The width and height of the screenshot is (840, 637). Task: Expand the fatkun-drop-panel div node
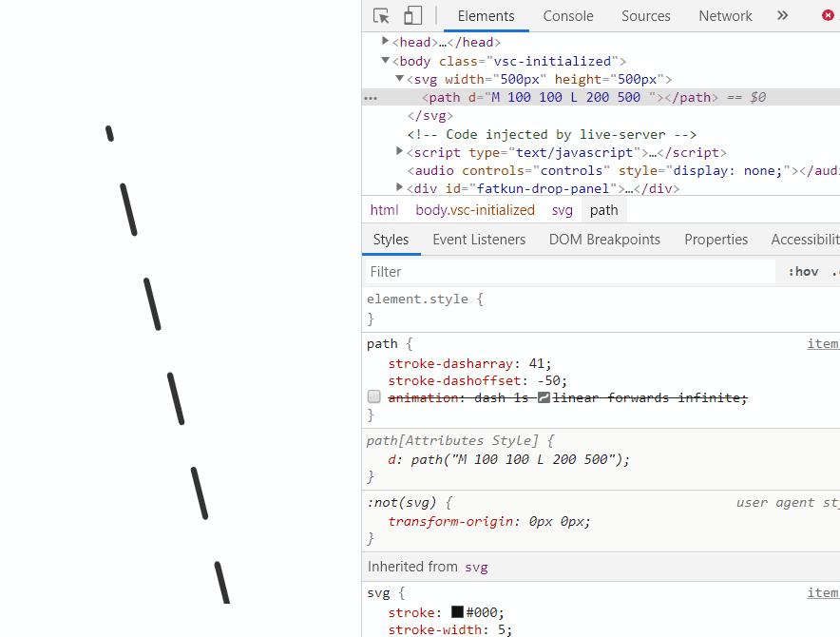click(400, 188)
